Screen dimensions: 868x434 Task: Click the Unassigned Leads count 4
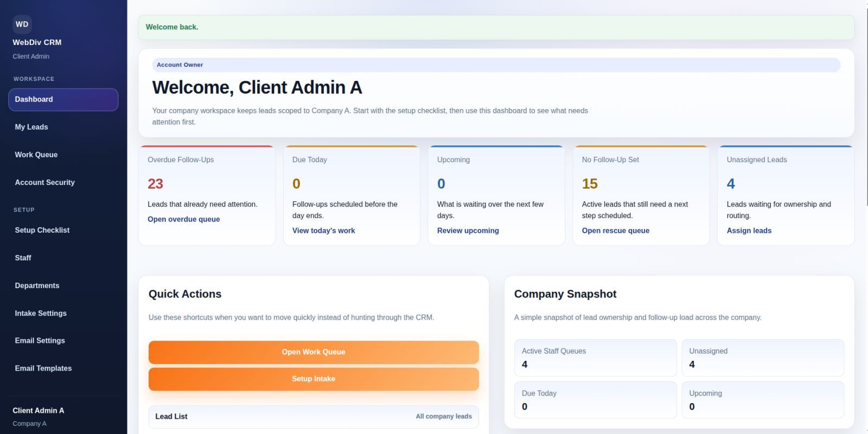731,184
